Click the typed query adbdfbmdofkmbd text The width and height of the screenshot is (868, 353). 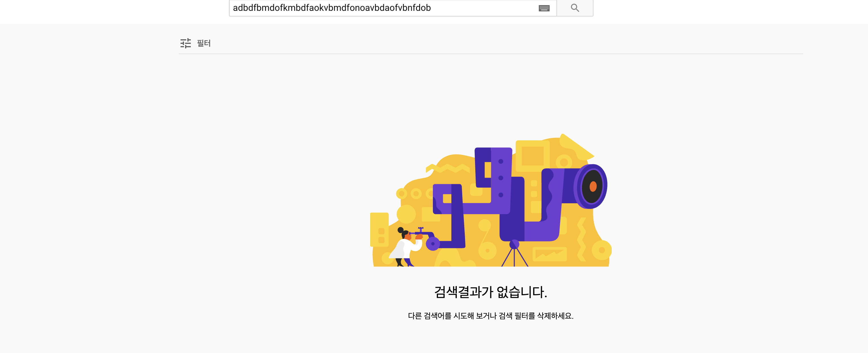pyautogui.click(x=331, y=8)
